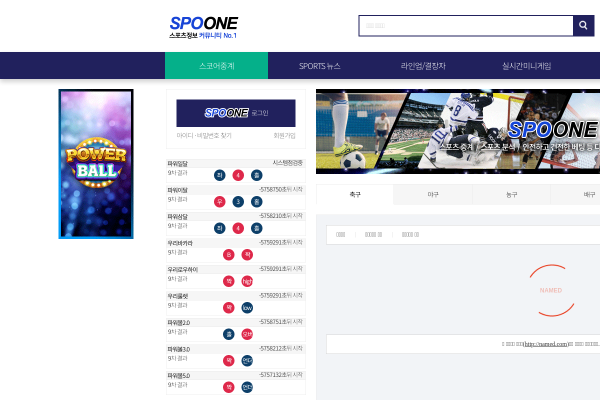
Task: Select the 우리바카라 game title
Action: tap(180, 243)
